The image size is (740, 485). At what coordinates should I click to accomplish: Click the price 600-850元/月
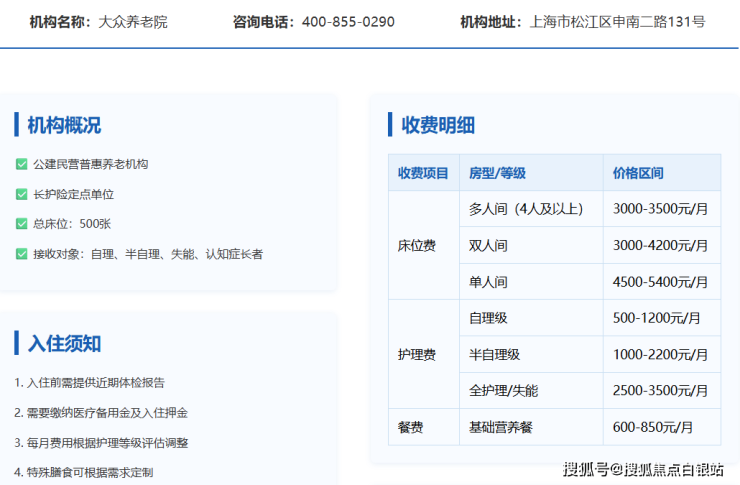(653, 427)
